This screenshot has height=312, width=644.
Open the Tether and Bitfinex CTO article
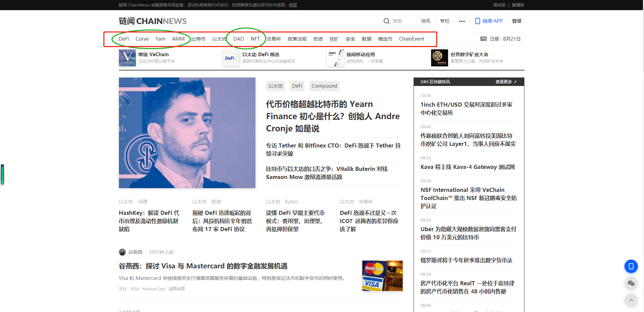pos(333,150)
